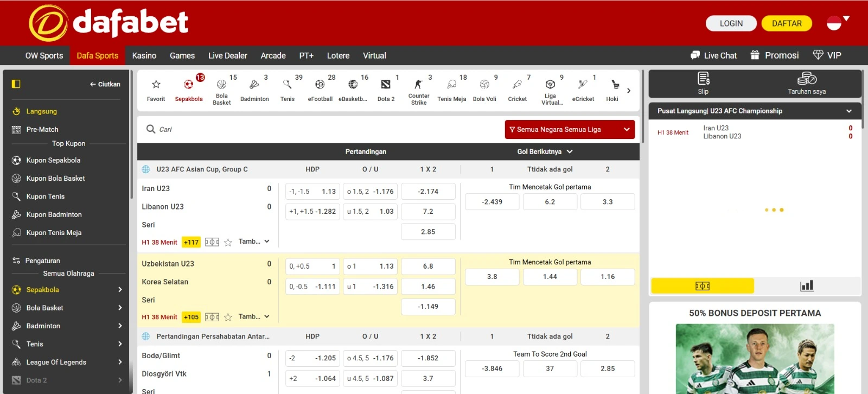Viewport: 868px width, 394px height.
Task: Toggle the yellow sidebar panel icon
Action: coord(16,84)
